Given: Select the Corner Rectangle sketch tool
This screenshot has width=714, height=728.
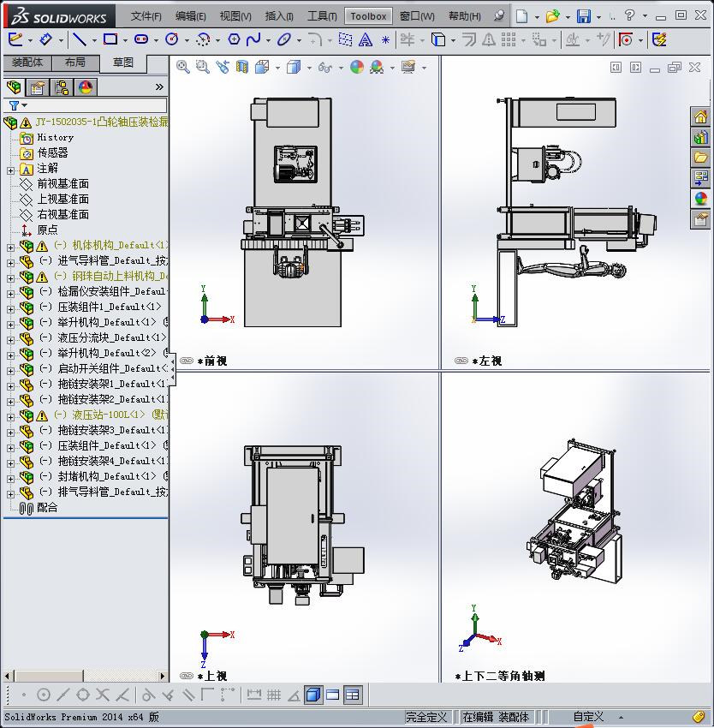Looking at the screenshot, I should [x=110, y=39].
